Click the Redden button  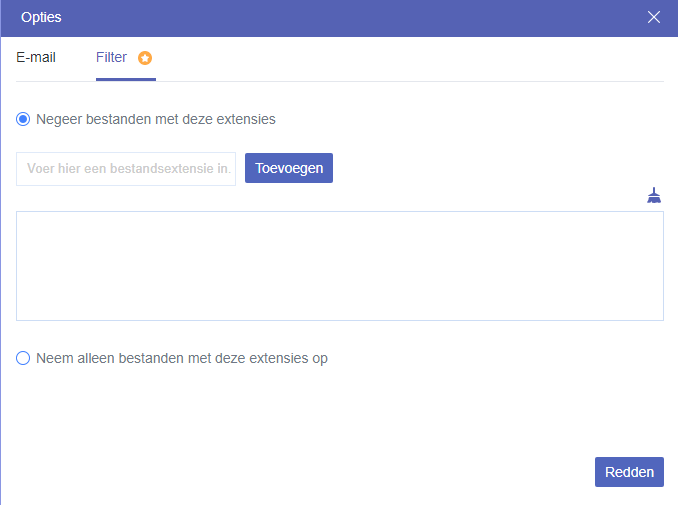tap(629, 472)
